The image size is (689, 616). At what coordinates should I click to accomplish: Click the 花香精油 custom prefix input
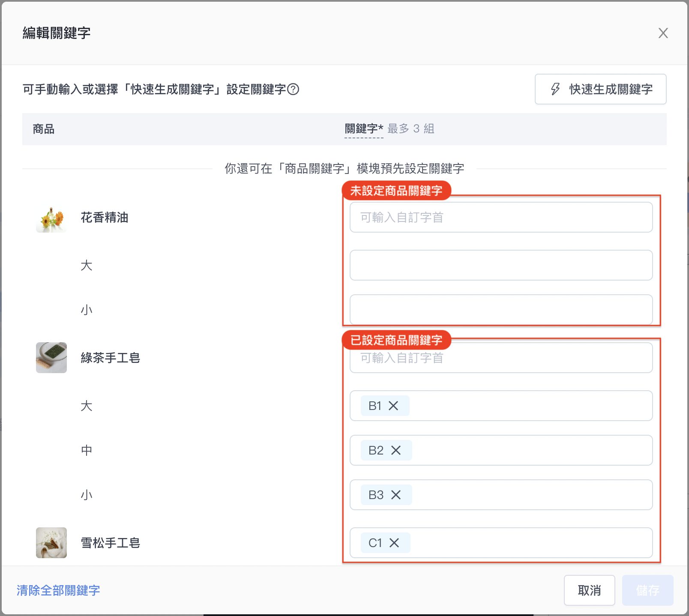pyautogui.click(x=501, y=217)
